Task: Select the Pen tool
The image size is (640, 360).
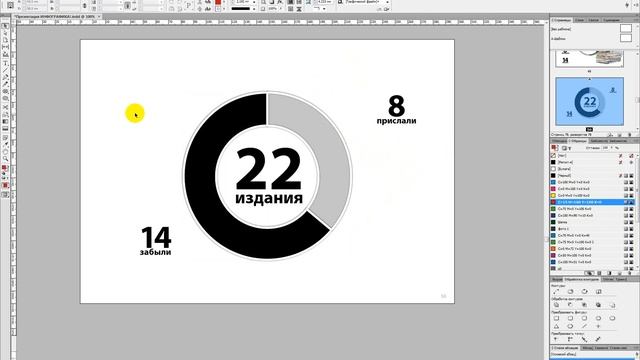Action: pos(5,77)
